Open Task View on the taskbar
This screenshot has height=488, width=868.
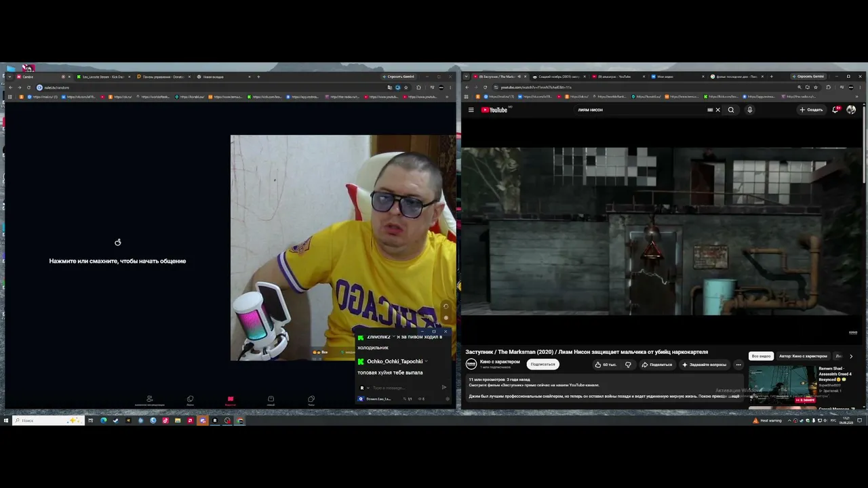91,420
